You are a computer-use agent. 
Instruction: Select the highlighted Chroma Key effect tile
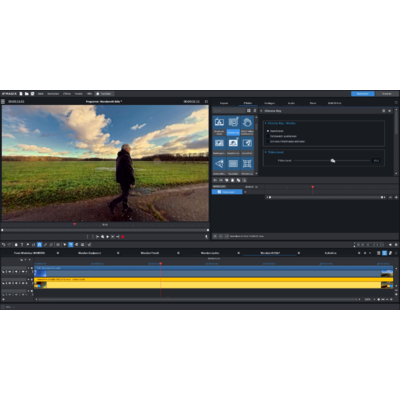(x=233, y=126)
